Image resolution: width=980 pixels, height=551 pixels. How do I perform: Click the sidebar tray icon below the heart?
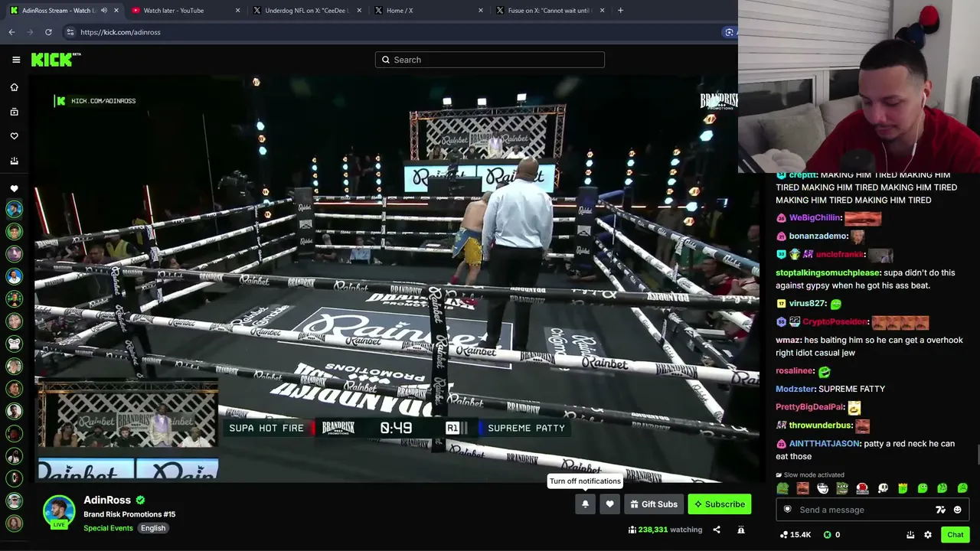[14, 161]
